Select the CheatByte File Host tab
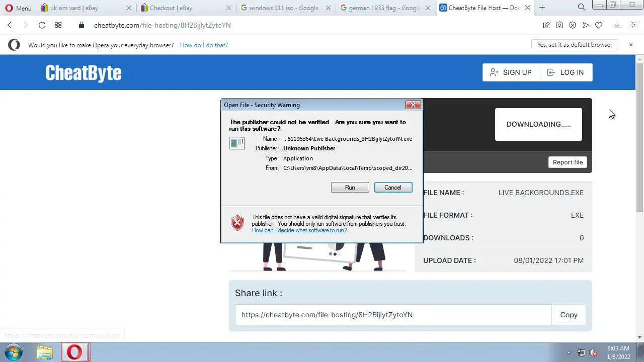Image resolution: width=644 pixels, height=362 pixels. click(x=480, y=8)
